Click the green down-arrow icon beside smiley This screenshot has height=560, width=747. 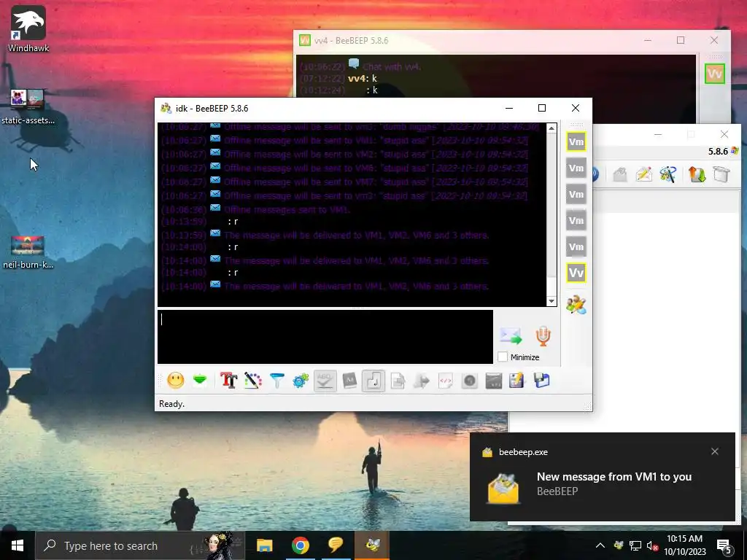pyautogui.click(x=200, y=380)
